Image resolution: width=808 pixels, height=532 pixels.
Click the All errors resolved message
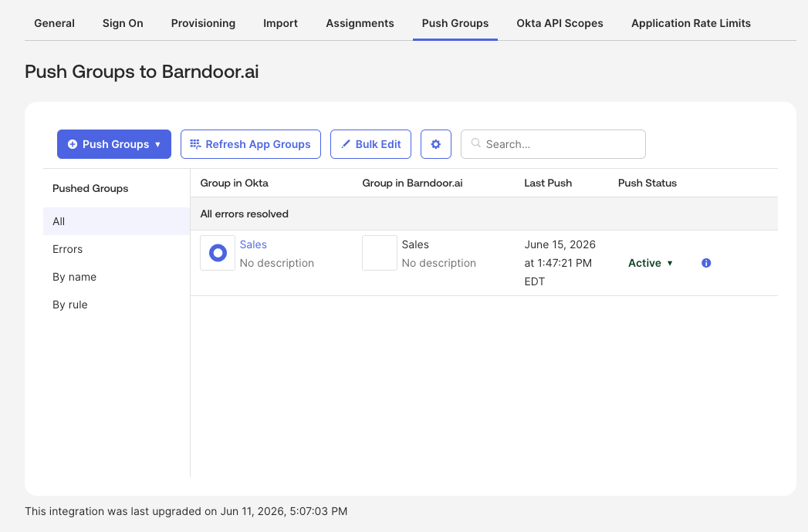[x=245, y=214]
